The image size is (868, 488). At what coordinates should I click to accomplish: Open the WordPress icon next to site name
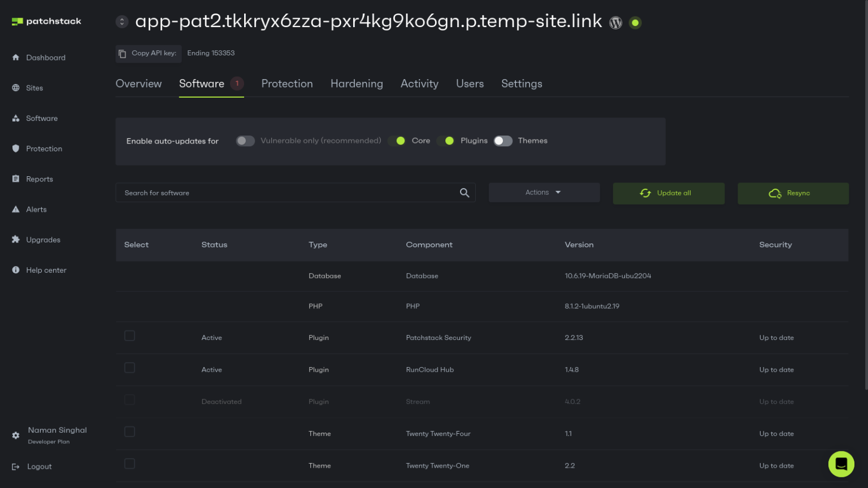615,23
